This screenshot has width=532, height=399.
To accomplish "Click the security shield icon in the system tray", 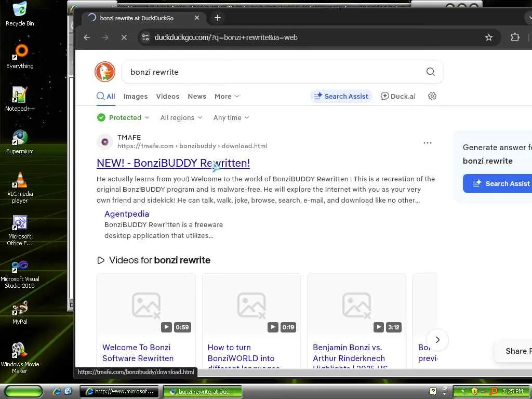I will pos(474,392).
